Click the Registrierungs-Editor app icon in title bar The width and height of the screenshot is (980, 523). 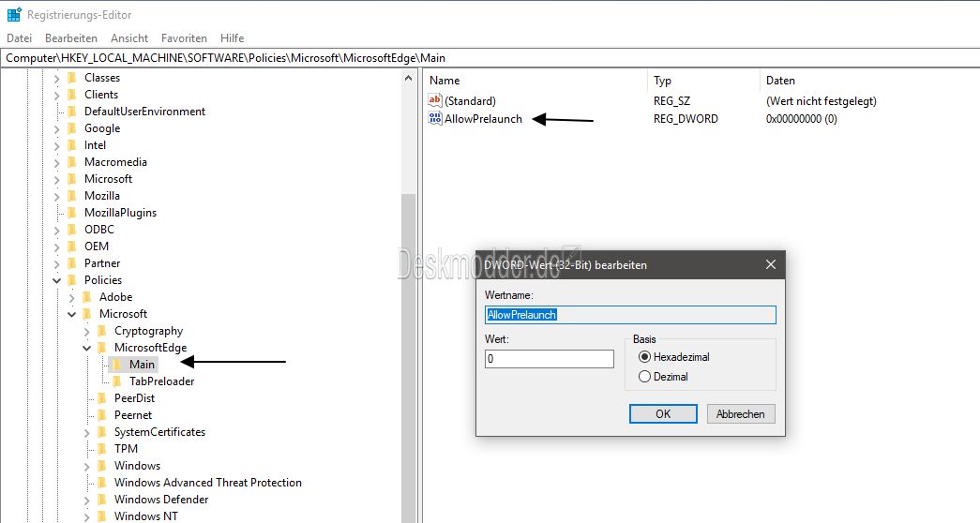pos(14,14)
